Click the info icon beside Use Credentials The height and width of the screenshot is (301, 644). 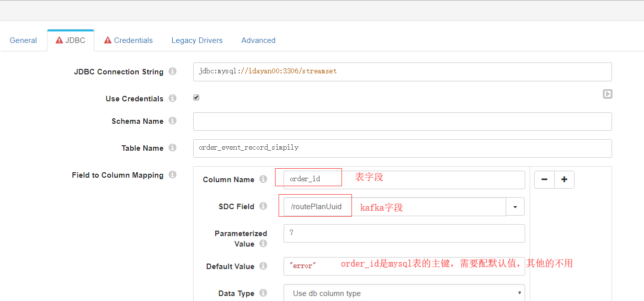pyautogui.click(x=172, y=98)
